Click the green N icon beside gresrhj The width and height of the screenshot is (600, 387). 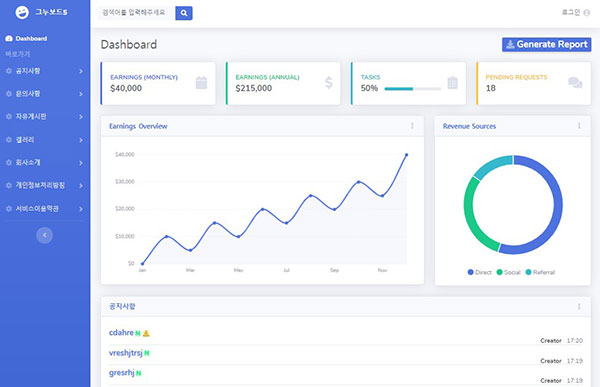139,373
